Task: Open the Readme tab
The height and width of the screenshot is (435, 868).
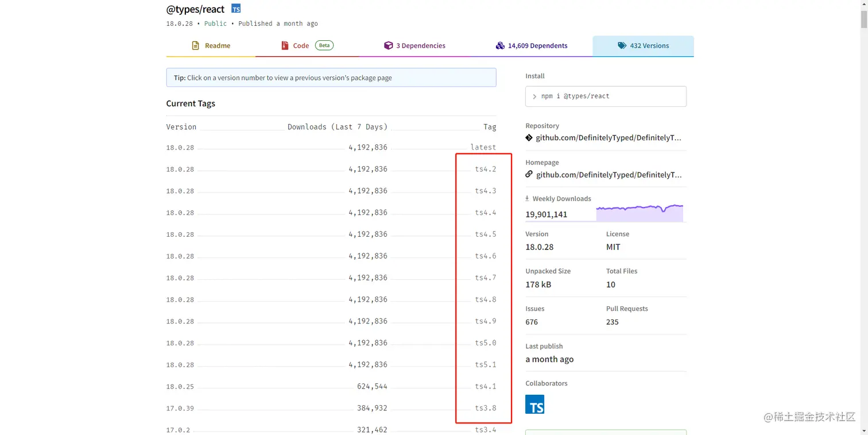Action: (x=211, y=46)
